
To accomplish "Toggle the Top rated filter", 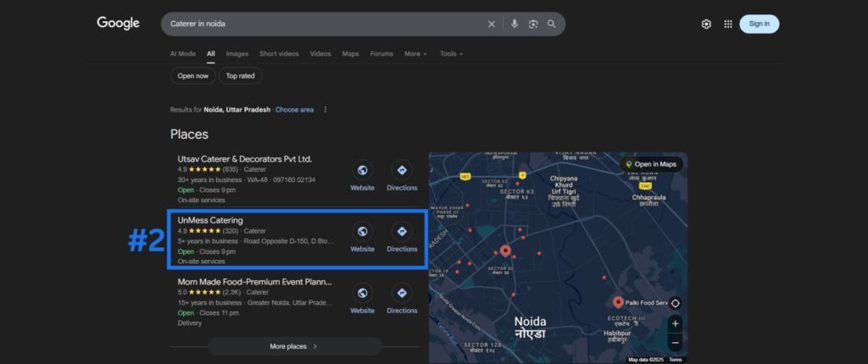I will 240,75.
